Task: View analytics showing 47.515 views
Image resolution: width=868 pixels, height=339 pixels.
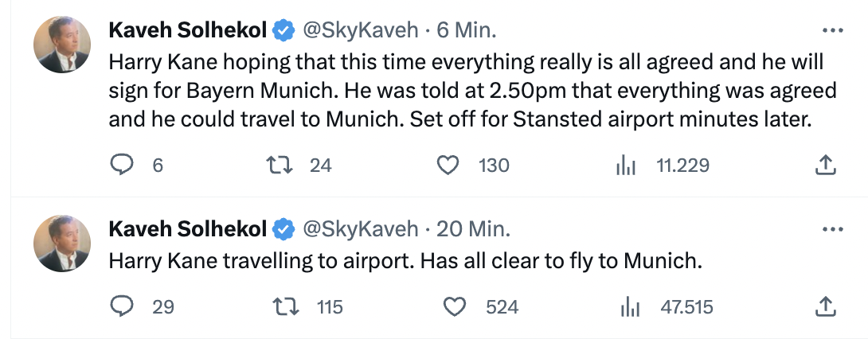Action: click(x=628, y=306)
